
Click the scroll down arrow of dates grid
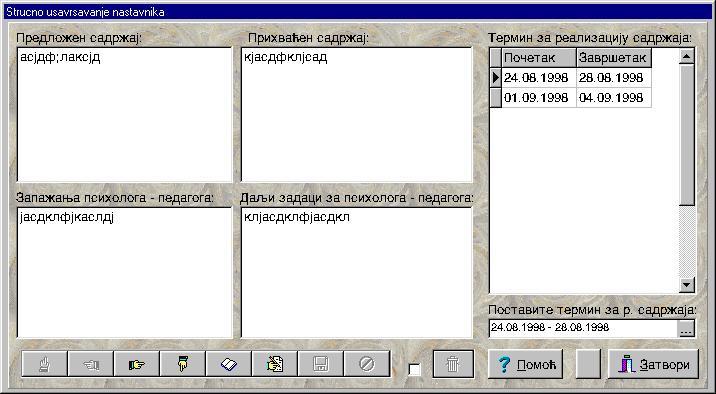[686, 285]
